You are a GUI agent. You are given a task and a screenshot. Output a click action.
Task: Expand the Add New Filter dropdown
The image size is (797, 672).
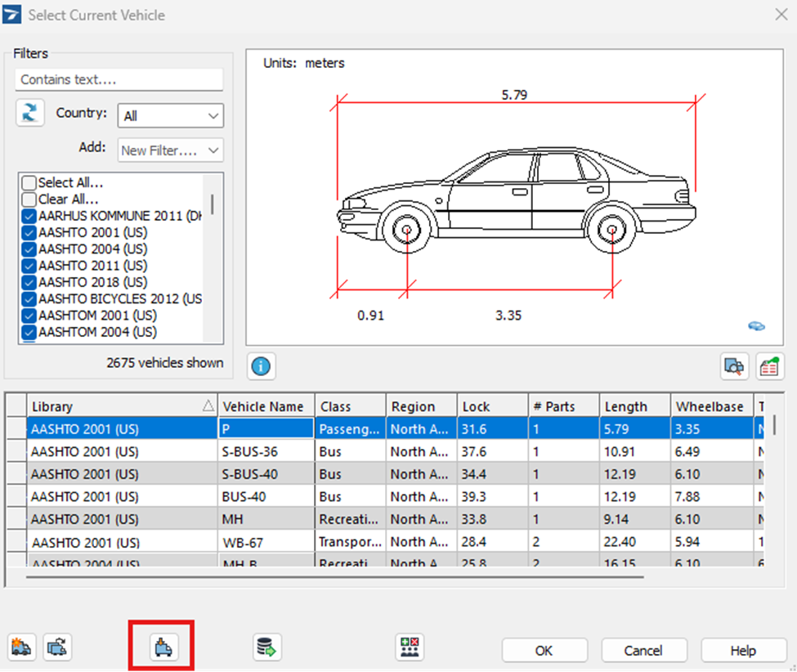tap(170, 150)
